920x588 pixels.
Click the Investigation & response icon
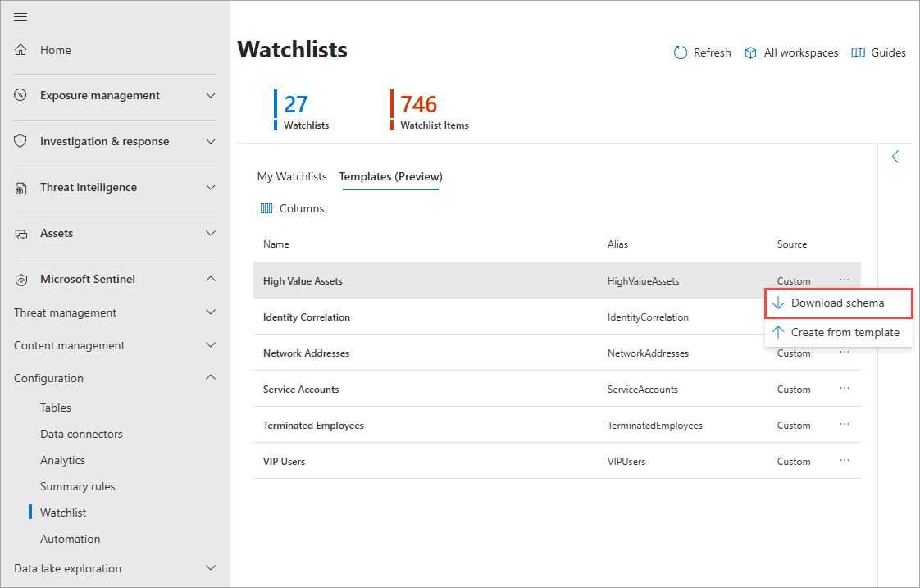tap(20, 141)
